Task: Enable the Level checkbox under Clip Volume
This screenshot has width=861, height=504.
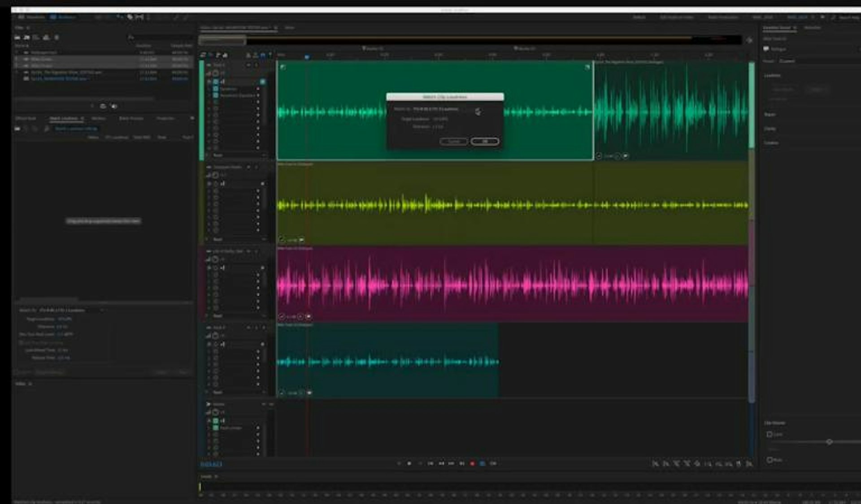Action: (x=770, y=434)
